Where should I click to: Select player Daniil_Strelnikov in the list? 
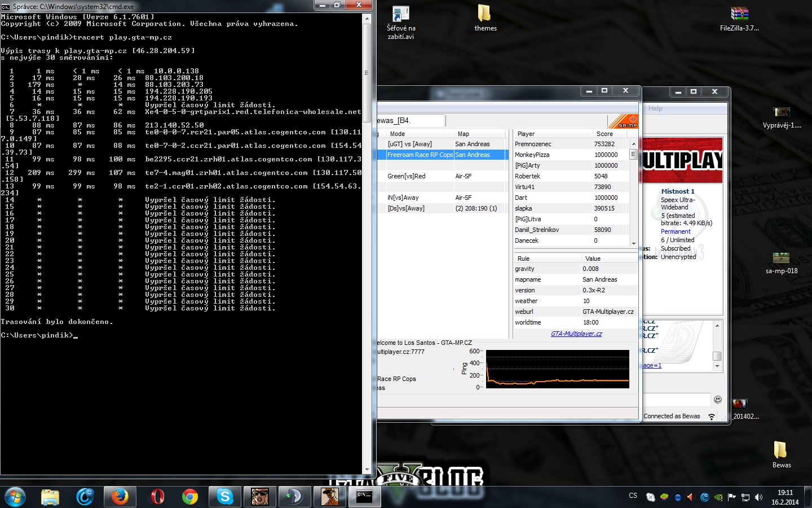coord(571,230)
